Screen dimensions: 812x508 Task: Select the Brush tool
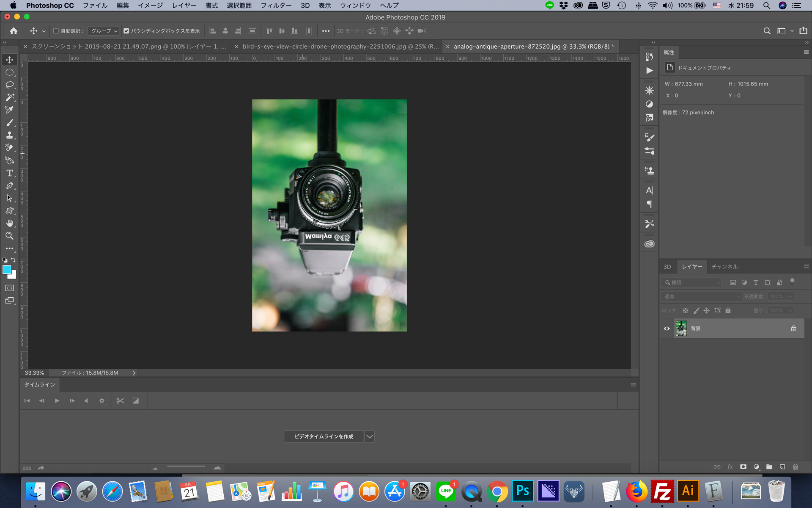click(x=9, y=123)
